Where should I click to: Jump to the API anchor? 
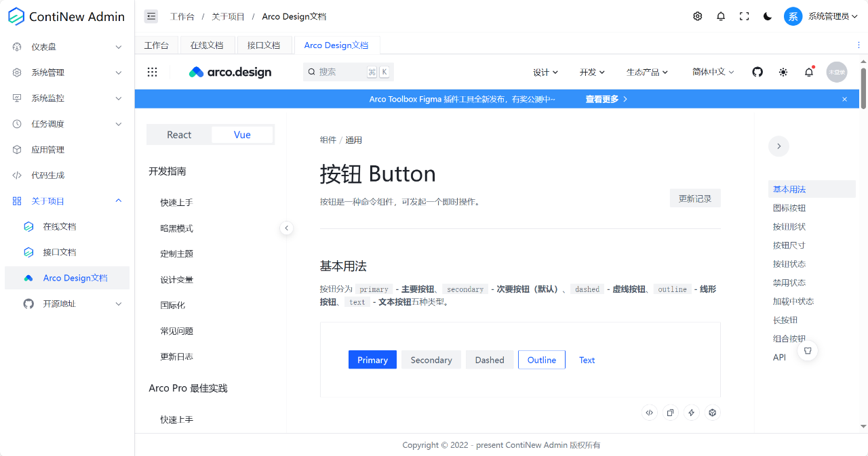779,357
